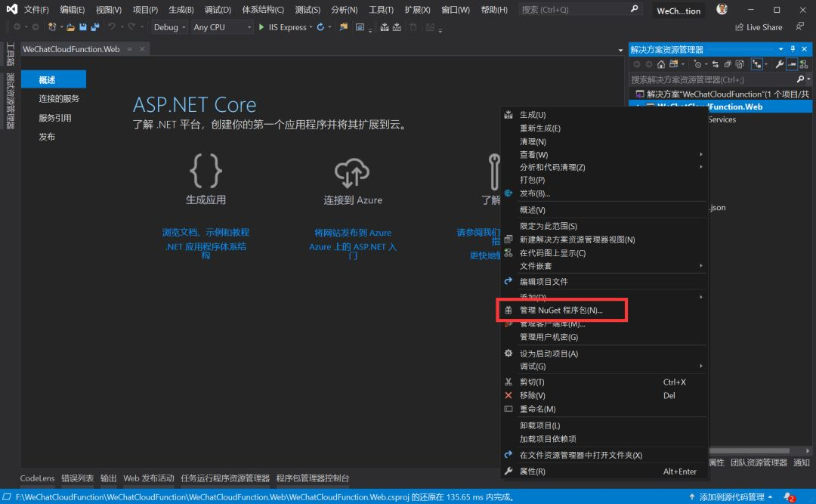The height and width of the screenshot is (504, 816).
Task: Click the Properties wrench icon in Solution Explorer
Action: coord(780,64)
